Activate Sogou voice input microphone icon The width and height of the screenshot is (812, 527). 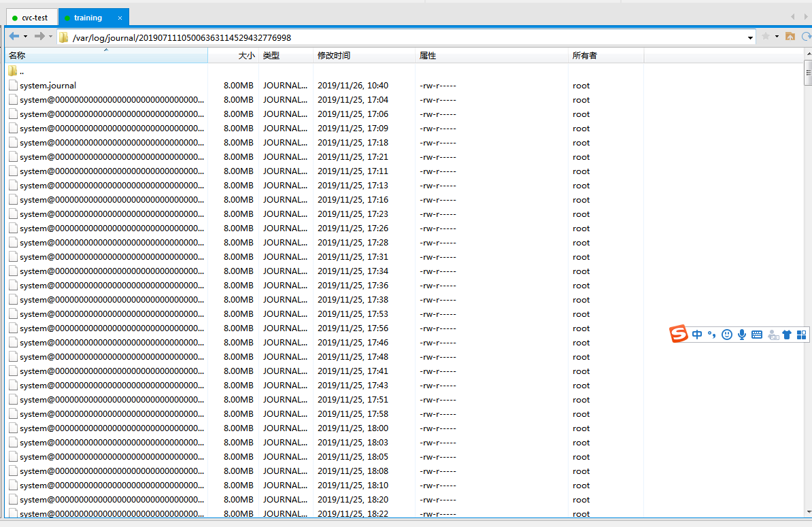(741, 334)
